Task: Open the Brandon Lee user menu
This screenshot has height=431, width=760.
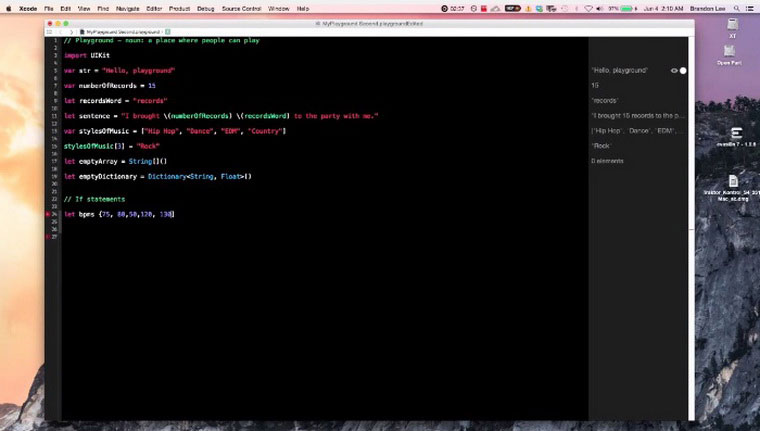Action: tap(708, 9)
